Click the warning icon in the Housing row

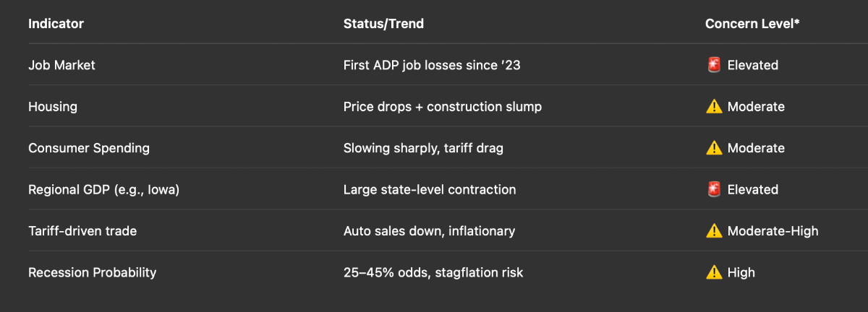714,107
